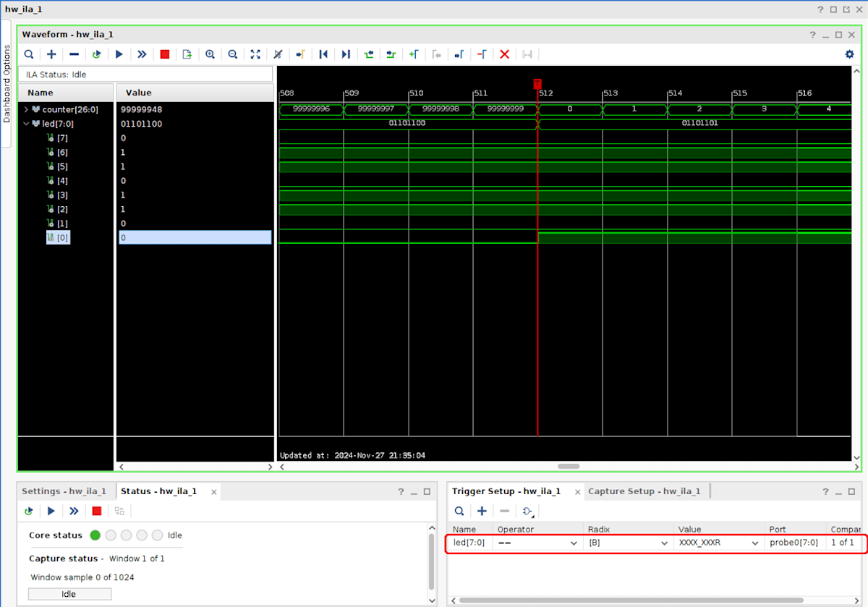Click the Search icon in Waveform toolbar
Screen dimensions: 868x607
coord(29,54)
